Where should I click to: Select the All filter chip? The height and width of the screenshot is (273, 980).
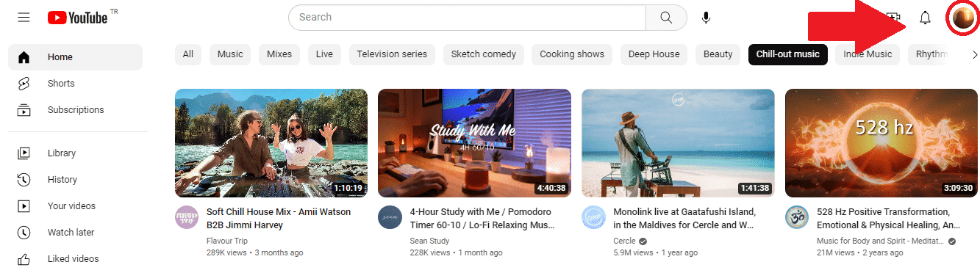tap(188, 54)
